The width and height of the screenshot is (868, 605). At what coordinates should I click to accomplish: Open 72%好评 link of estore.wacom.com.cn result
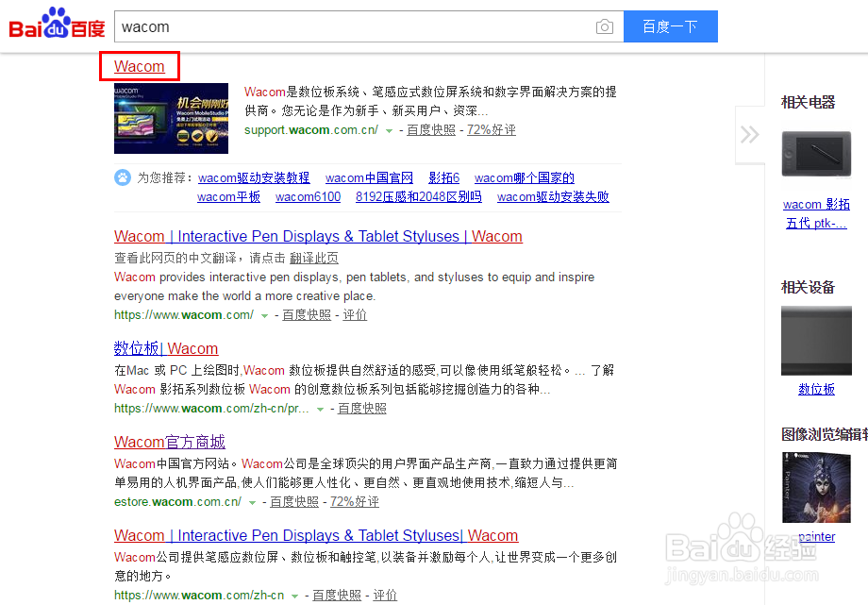pyautogui.click(x=355, y=502)
